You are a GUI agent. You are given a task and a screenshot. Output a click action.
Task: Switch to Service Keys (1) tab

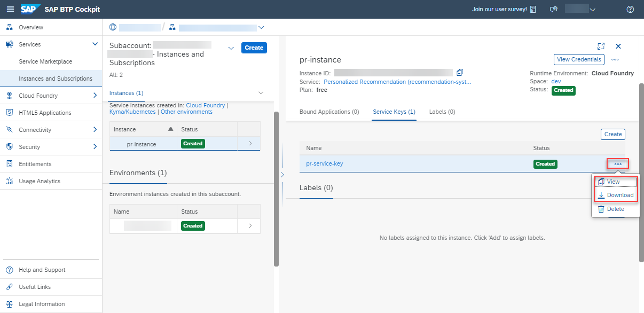394,112
